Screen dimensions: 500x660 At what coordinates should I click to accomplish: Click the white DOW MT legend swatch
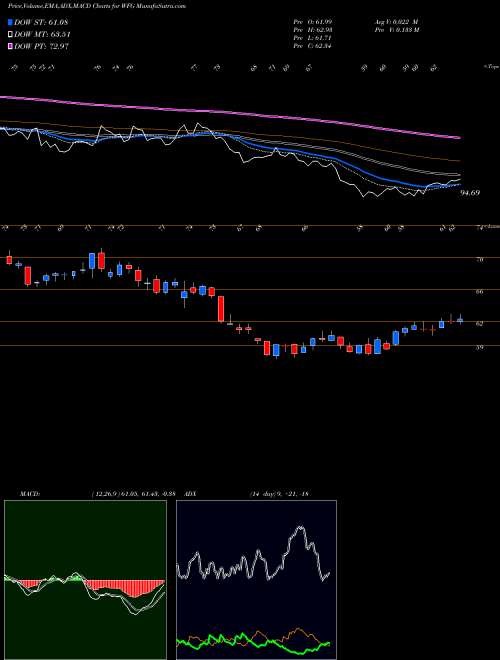(10, 35)
